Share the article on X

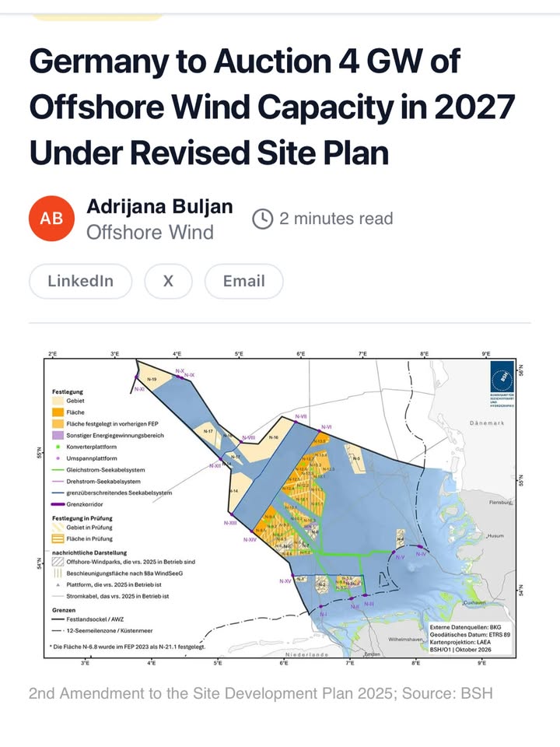click(x=168, y=281)
